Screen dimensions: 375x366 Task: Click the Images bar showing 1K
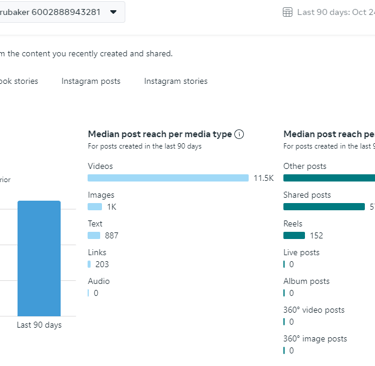tap(95, 207)
